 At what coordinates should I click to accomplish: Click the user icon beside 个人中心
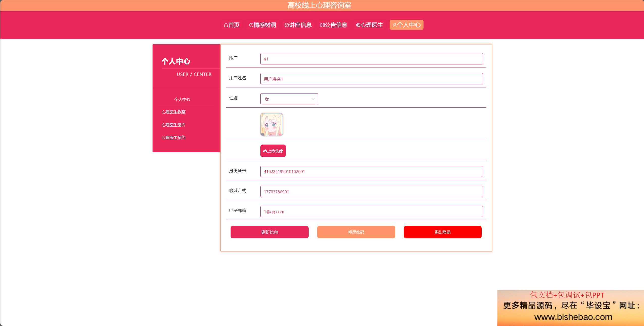point(394,25)
